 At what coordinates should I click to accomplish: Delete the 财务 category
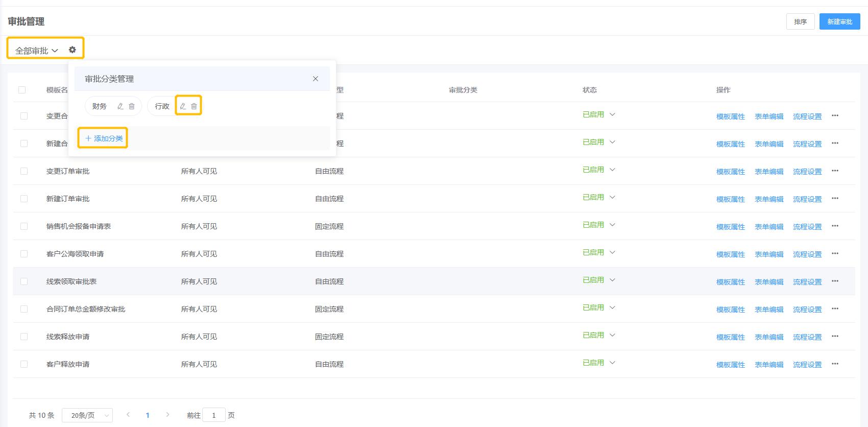click(x=132, y=106)
